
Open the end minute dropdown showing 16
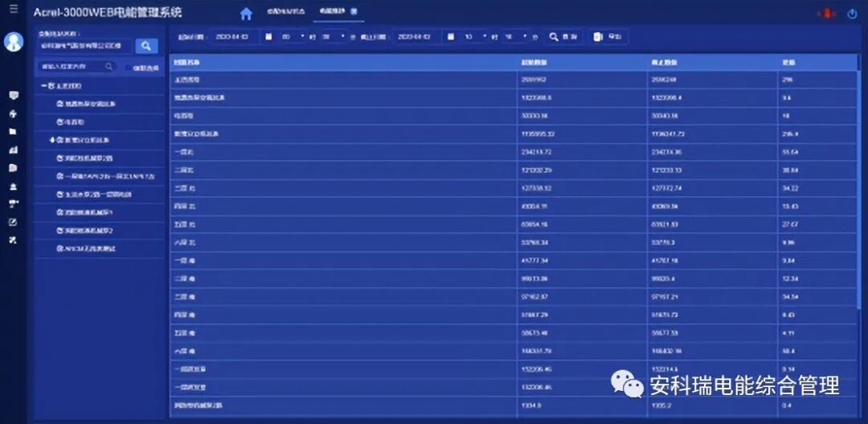pyautogui.click(x=515, y=36)
